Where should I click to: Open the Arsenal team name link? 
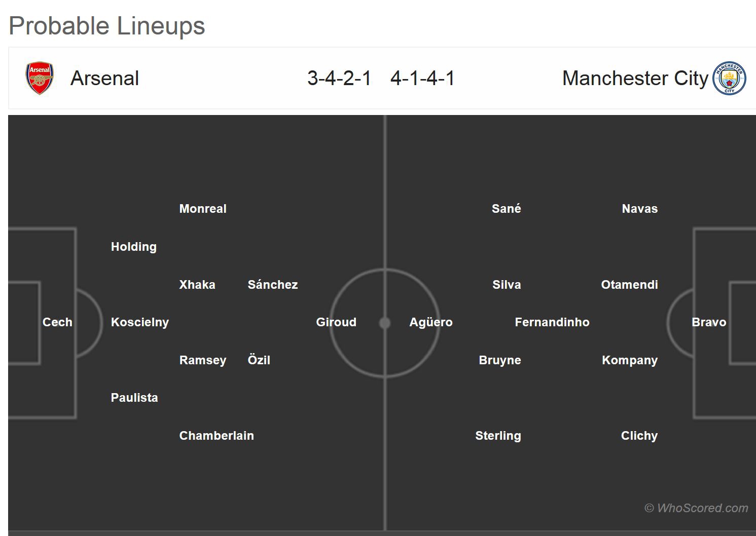tap(104, 79)
